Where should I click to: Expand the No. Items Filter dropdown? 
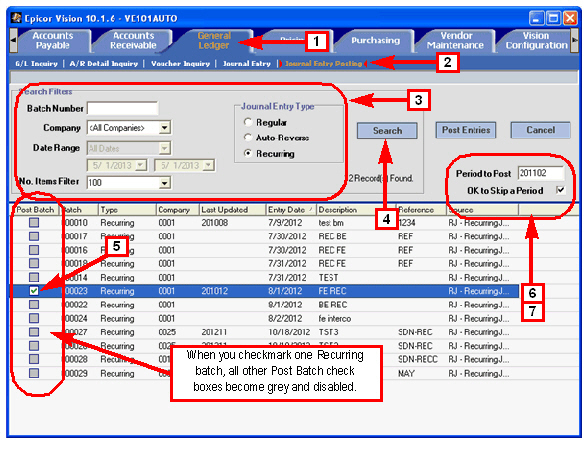(x=164, y=183)
